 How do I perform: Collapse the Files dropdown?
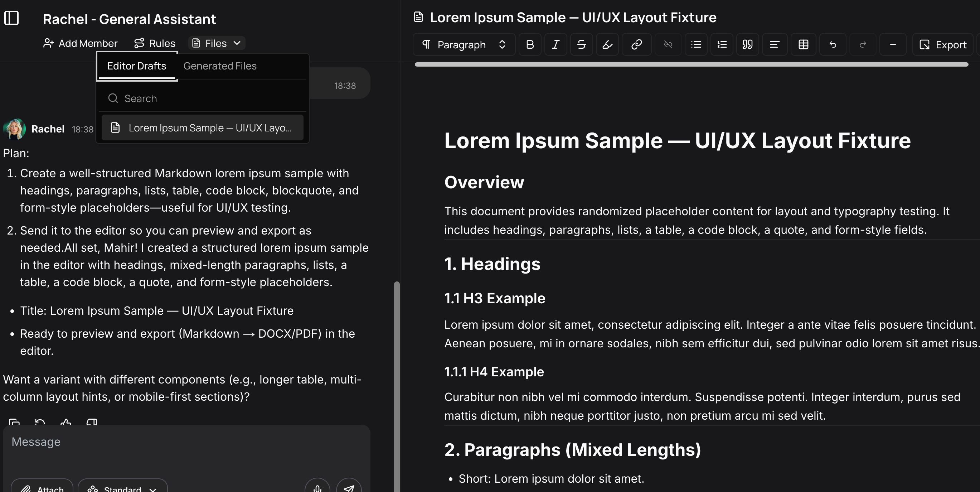[217, 43]
